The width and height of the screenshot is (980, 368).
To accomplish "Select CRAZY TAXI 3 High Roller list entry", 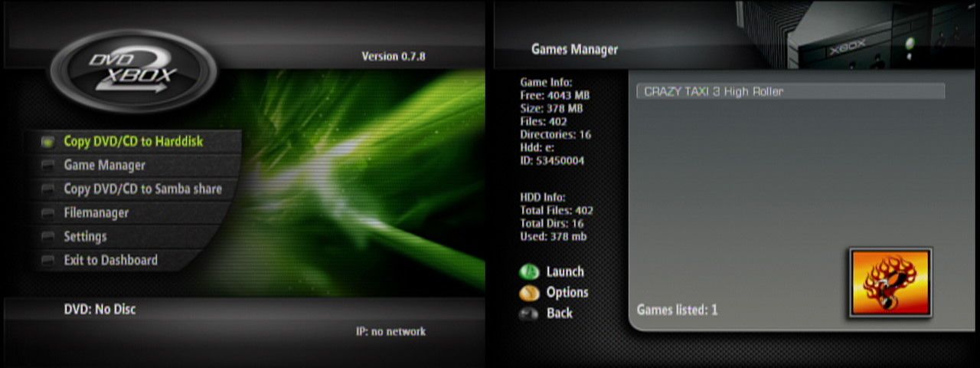I will (x=790, y=91).
